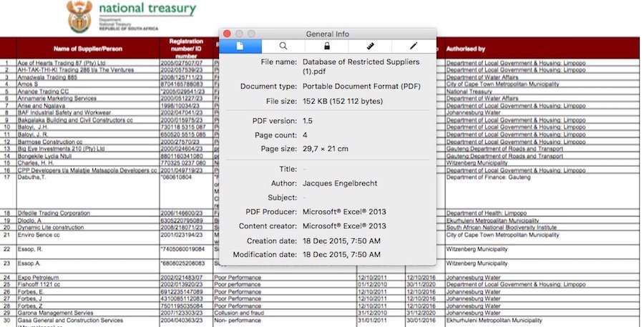Click the PDF version value '1.5'
This screenshot has width=644, height=327.
tap(308, 121)
